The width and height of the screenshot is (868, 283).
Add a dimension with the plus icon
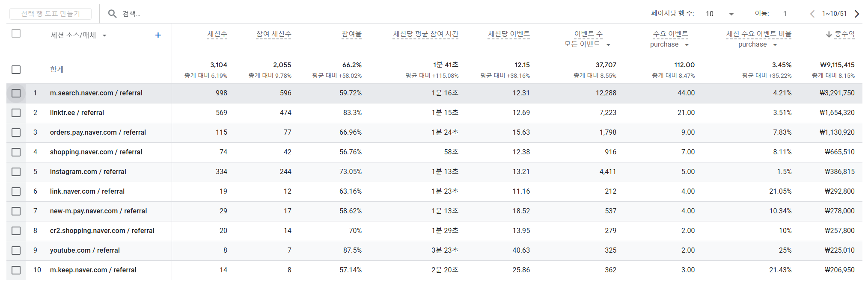(x=158, y=35)
